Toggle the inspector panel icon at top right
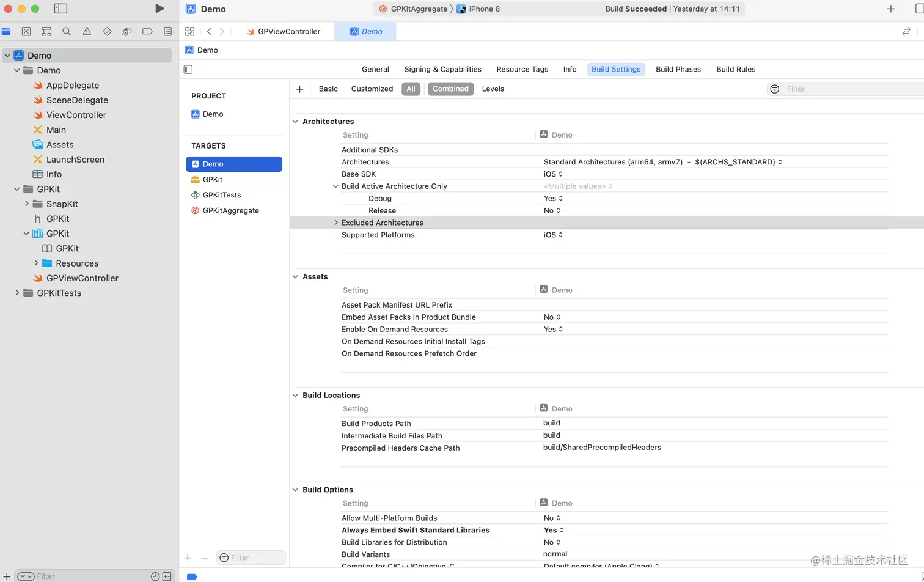 point(920,9)
